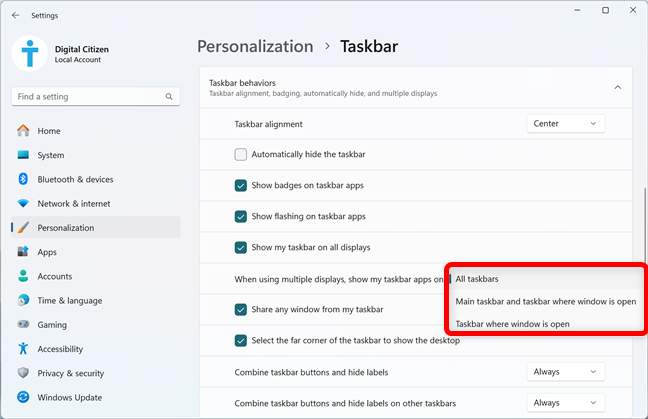
Task: Open Bluetooth & devices via its icon
Action: [23, 179]
